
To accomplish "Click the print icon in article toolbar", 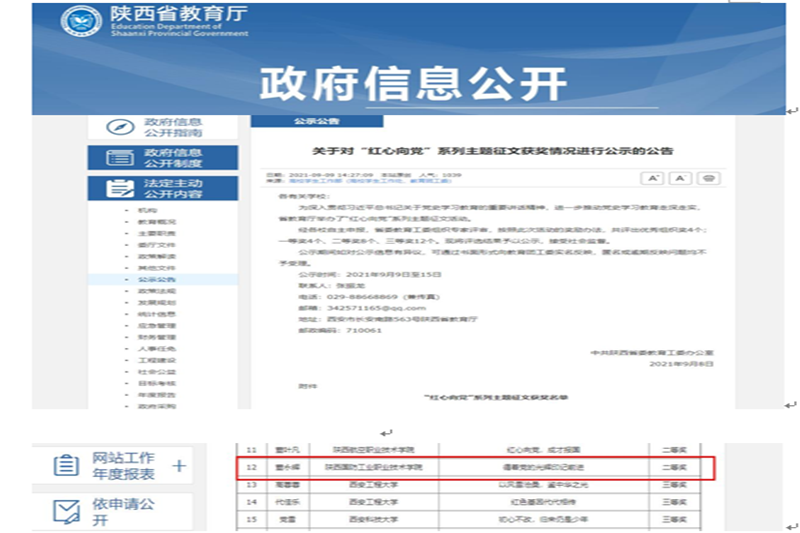I will coord(708,178).
